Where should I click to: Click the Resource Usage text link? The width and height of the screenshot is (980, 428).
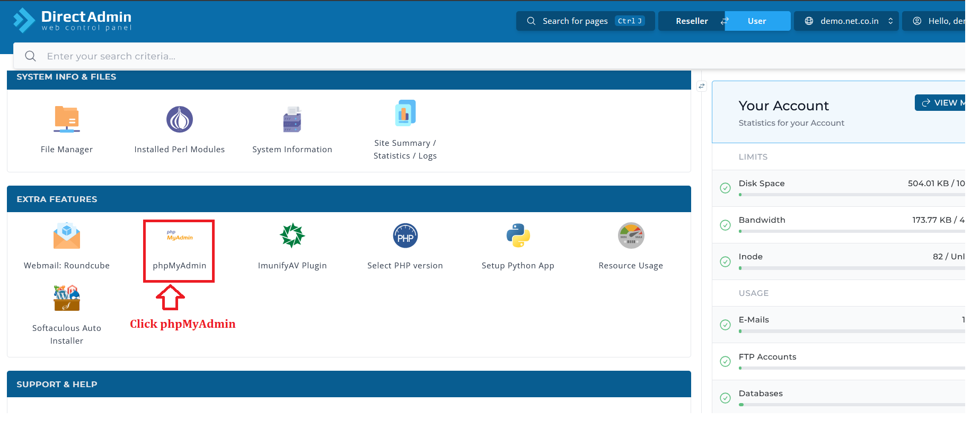[x=631, y=266]
